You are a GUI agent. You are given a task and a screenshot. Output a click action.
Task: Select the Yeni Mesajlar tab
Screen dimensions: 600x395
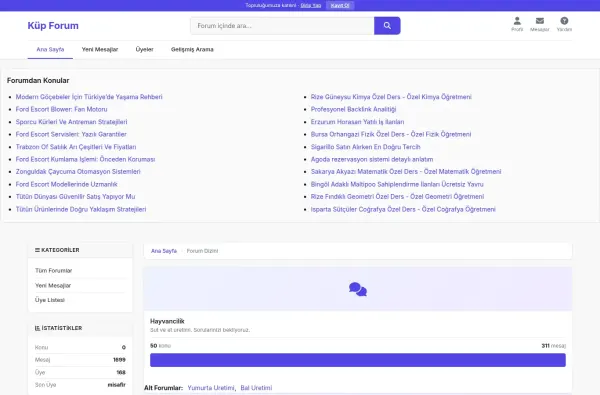[100, 49]
